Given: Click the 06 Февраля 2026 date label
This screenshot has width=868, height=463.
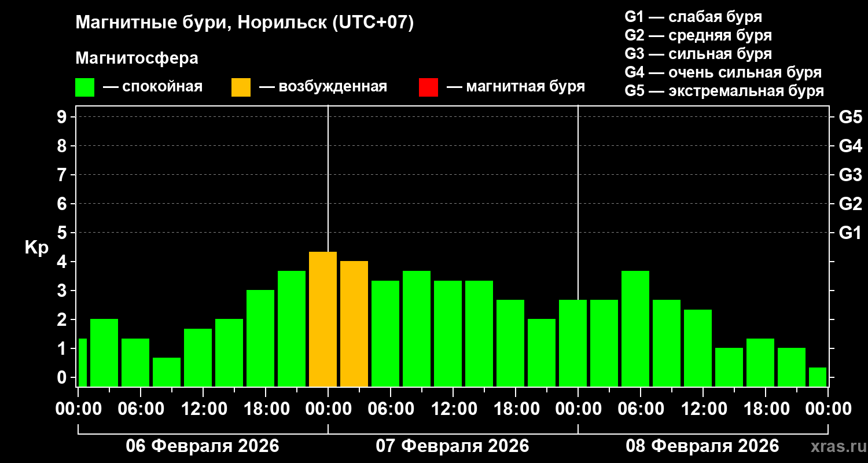Looking at the screenshot, I should click(x=203, y=446).
